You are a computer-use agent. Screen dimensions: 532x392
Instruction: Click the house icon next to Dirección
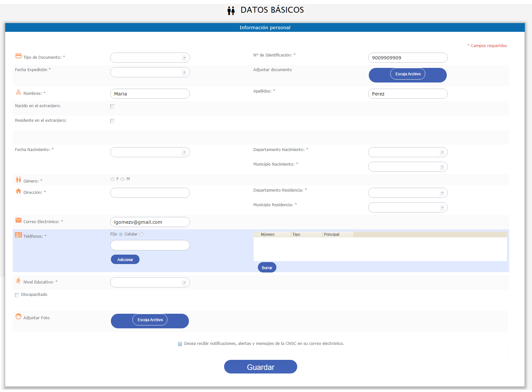19,191
